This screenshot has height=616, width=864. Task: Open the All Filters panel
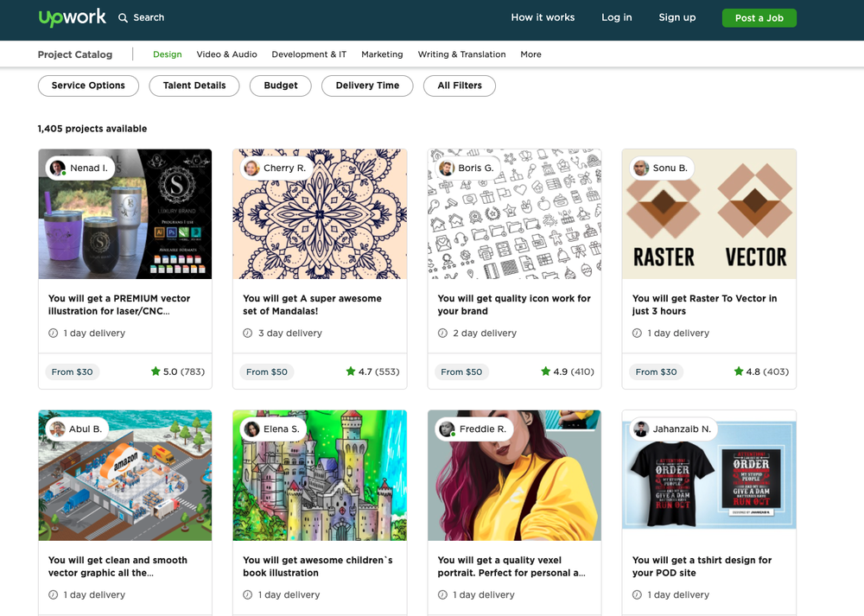(460, 86)
